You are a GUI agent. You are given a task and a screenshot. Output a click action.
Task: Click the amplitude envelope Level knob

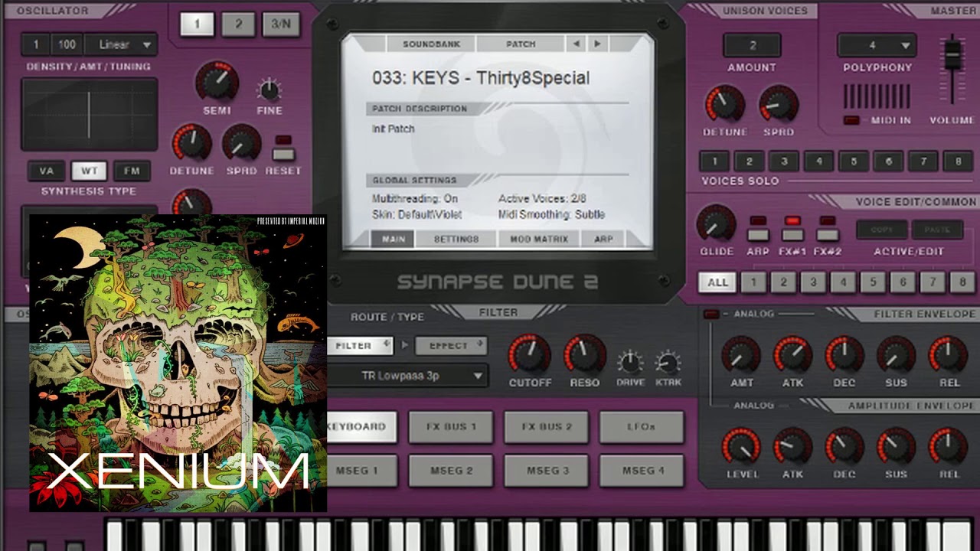tap(741, 446)
